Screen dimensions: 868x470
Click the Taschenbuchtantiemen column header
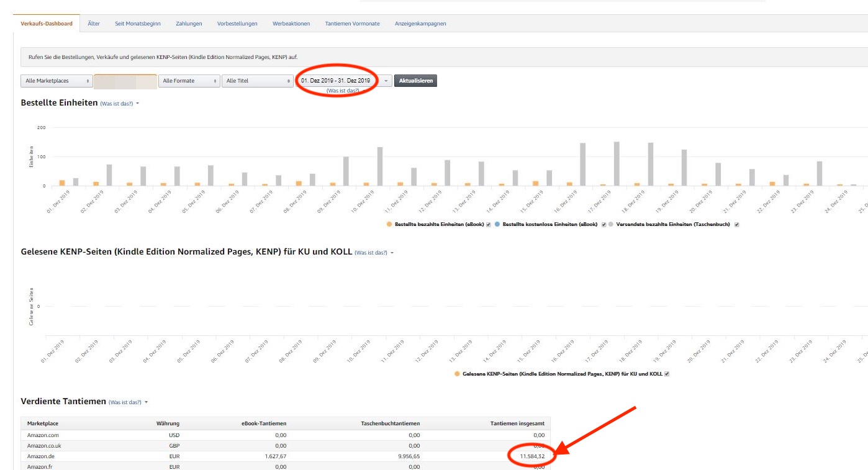(391, 423)
